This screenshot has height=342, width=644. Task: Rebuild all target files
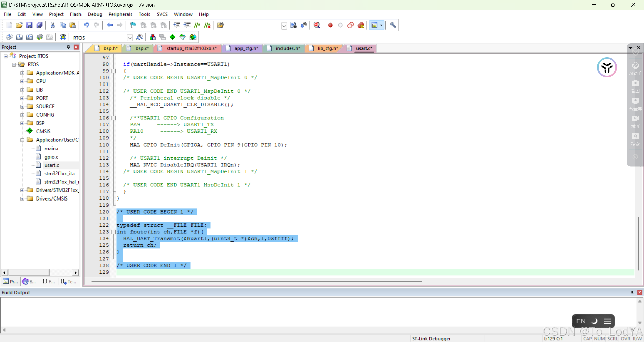click(x=30, y=37)
